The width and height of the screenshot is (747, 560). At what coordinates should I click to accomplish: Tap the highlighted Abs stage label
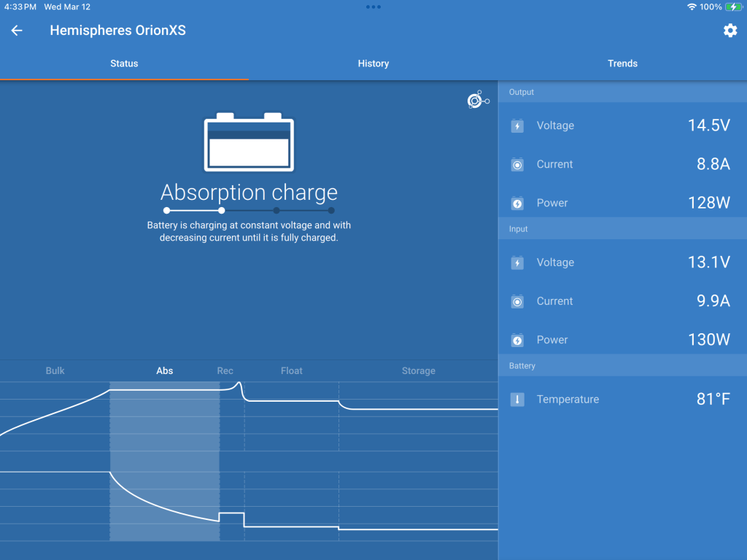pos(165,370)
